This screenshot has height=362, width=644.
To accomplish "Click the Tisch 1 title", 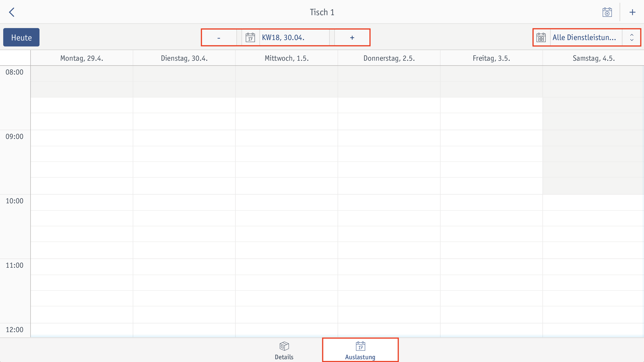I will click(322, 12).
